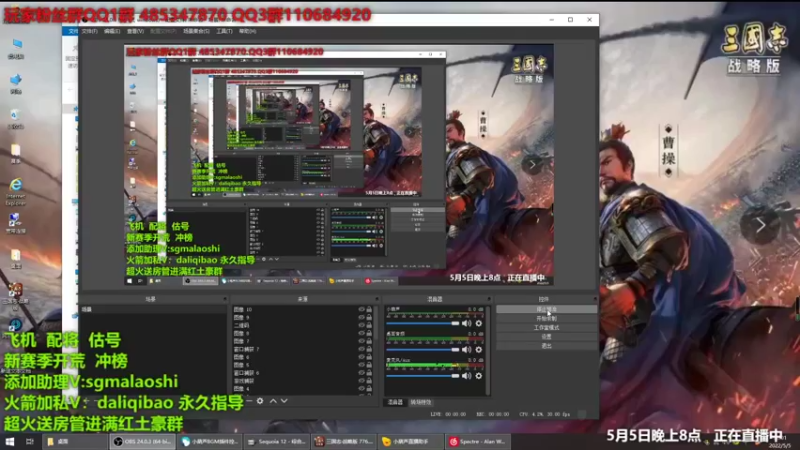Click the 开始录制 button

(x=546, y=318)
